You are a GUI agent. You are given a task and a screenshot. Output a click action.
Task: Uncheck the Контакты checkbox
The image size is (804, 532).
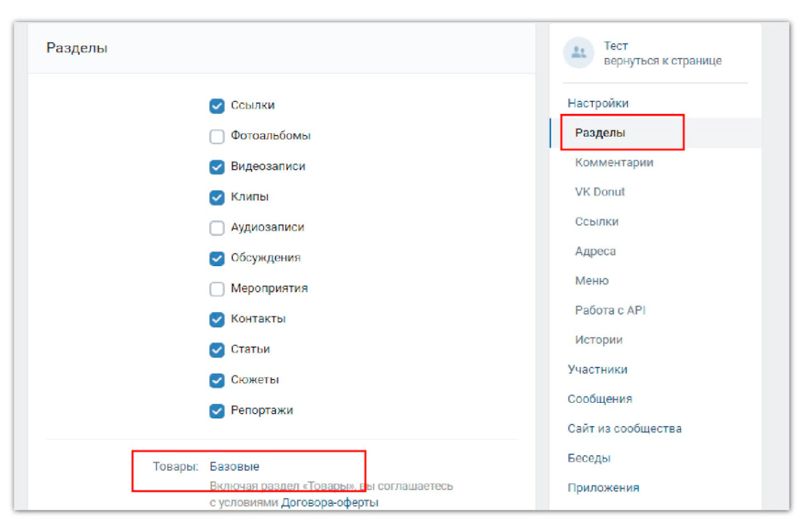click(x=217, y=319)
